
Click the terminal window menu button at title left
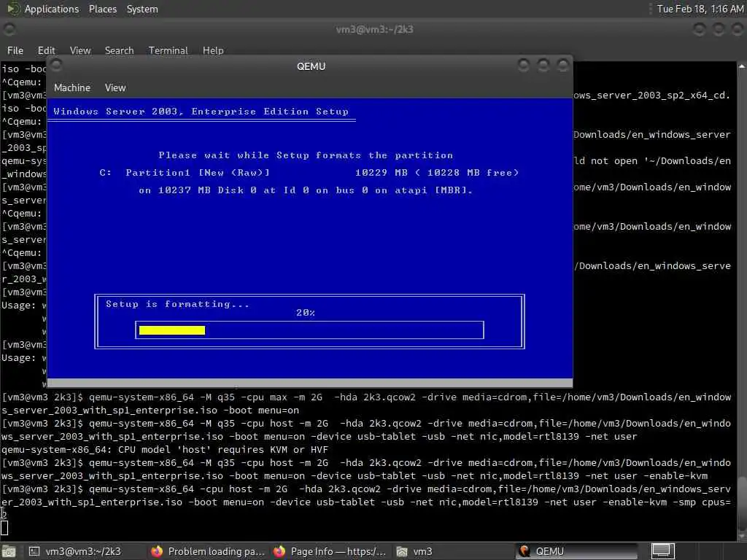pos(9,29)
